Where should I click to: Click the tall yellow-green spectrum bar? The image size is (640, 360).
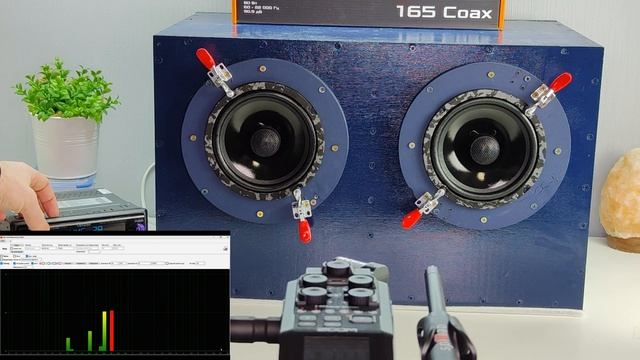(104, 331)
